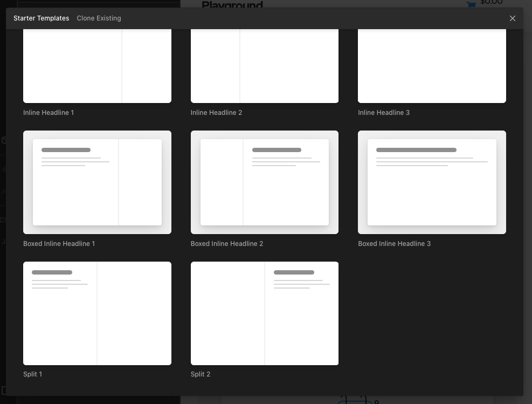
Task: Close the templates dialog
Action: click(x=512, y=18)
